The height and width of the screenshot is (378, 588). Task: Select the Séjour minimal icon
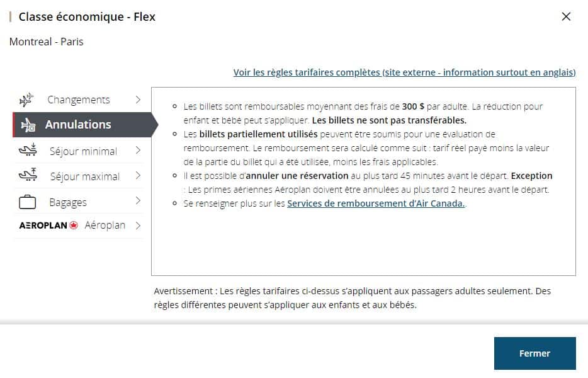point(28,149)
